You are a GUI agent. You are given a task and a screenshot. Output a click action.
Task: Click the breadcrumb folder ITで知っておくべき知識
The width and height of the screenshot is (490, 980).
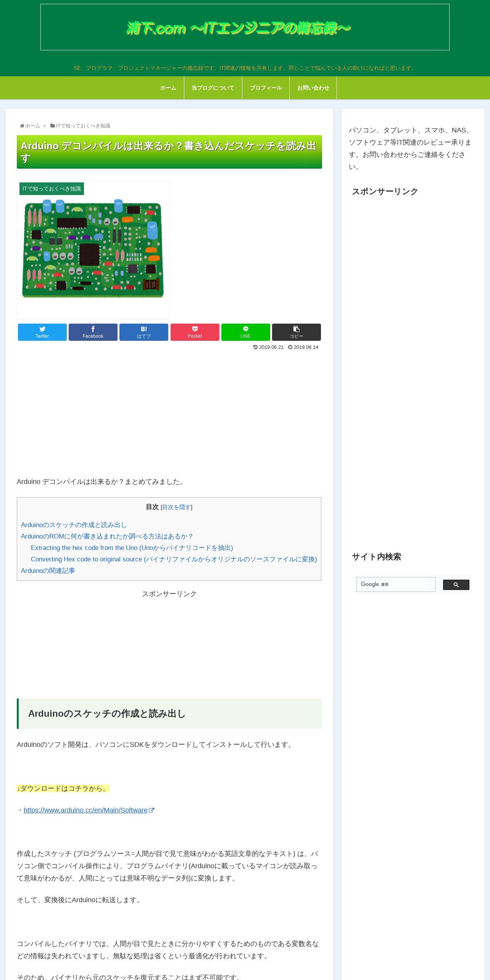80,126
